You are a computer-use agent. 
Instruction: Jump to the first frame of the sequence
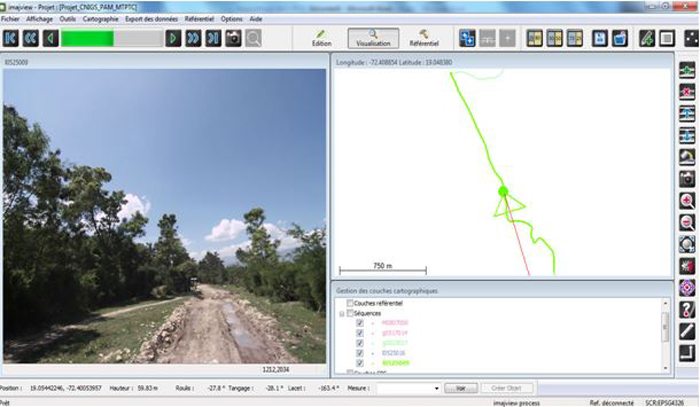click(11, 38)
